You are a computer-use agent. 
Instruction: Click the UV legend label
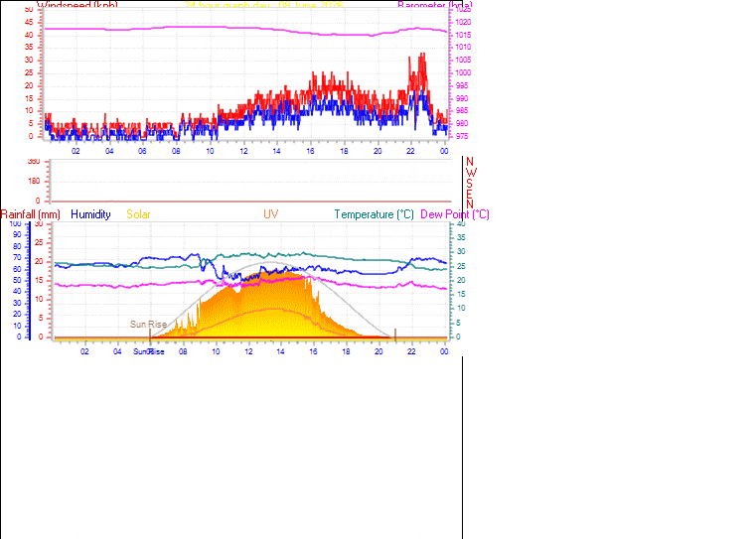coord(270,214)
